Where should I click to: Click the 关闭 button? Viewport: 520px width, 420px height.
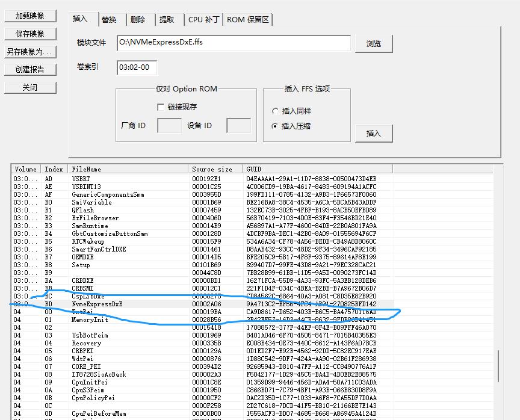coord(30,87)
